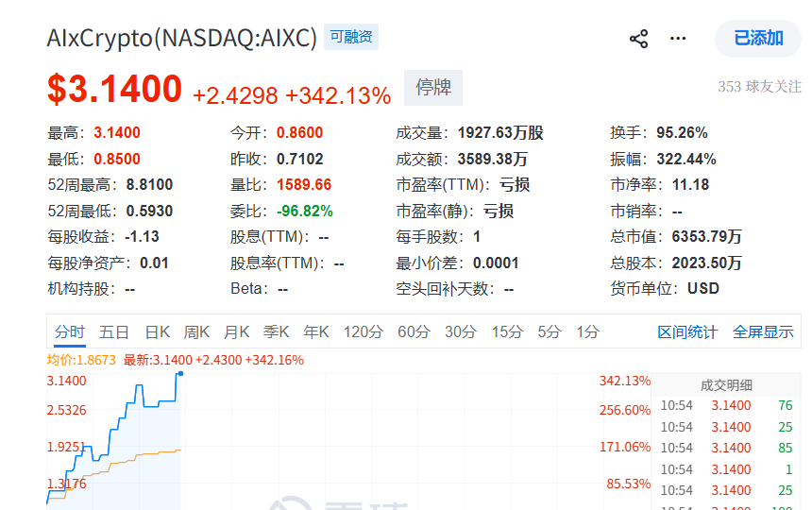Choose the 15分 interval tab
This screenshot has height=510, width=812.
(x=507, y=331)
